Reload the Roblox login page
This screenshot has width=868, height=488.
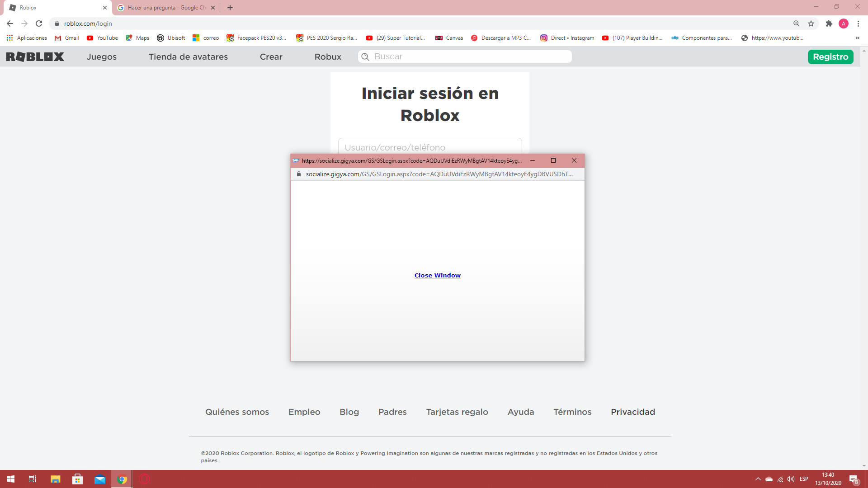click(39, 23)
